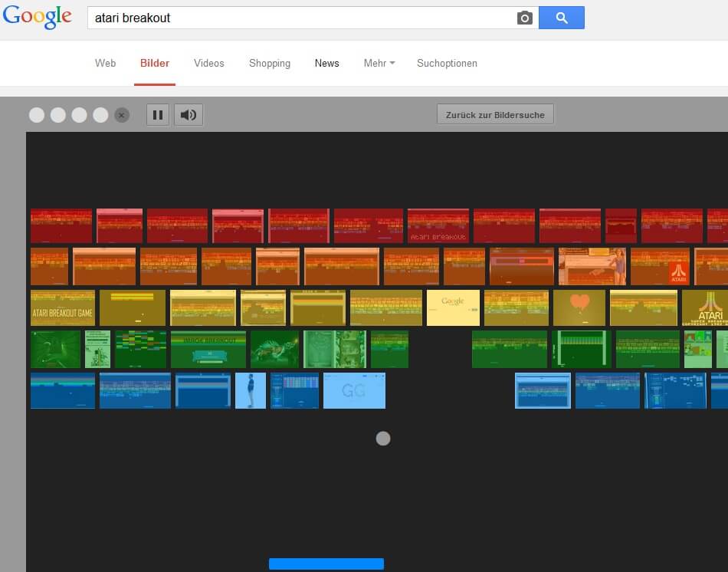Viewport: 728px width, 572px height.
Task: Click the lost-life x indicator circle
Action: point(122,115)
